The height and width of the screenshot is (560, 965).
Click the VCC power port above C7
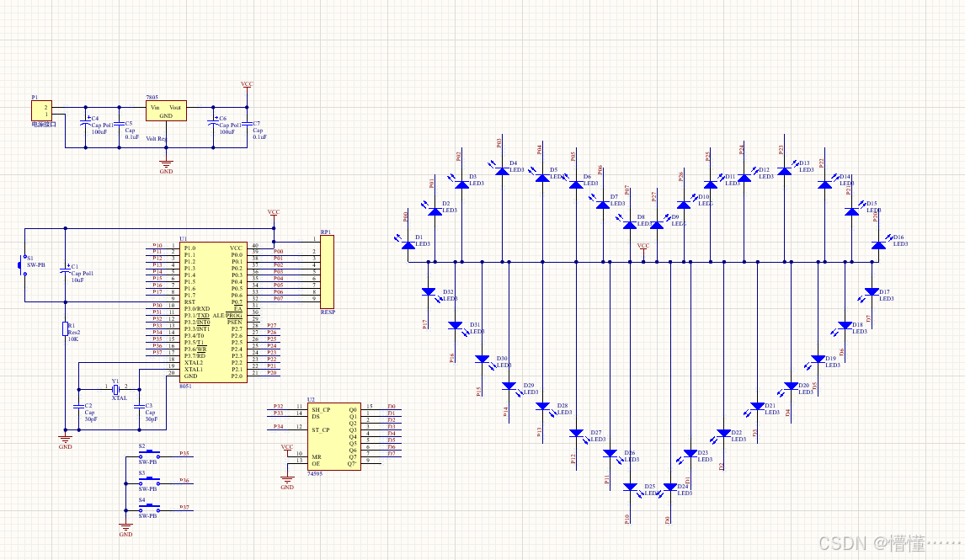point(247,85)
